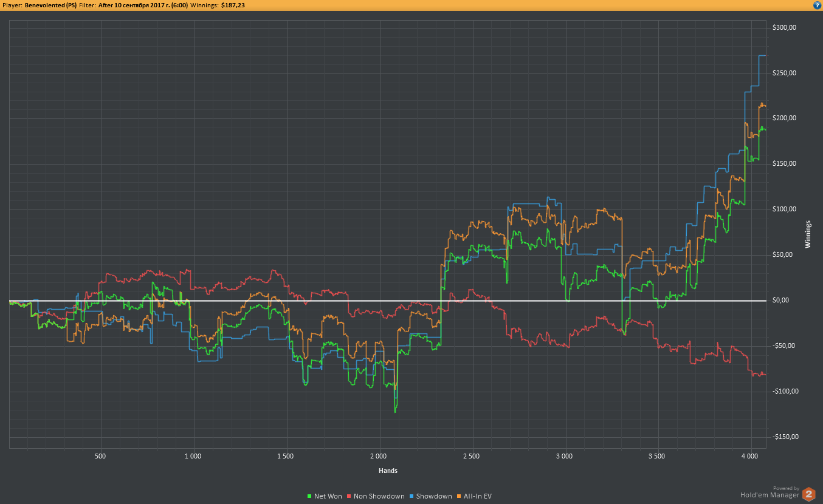Open help via the blue question mark icon
This screenshot has width=823, height=504.
pyautogui.click(x=817, y=5)
